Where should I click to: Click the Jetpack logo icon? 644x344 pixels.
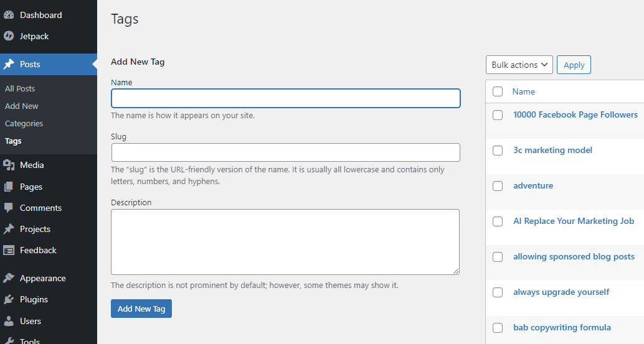tap(9, 36)
